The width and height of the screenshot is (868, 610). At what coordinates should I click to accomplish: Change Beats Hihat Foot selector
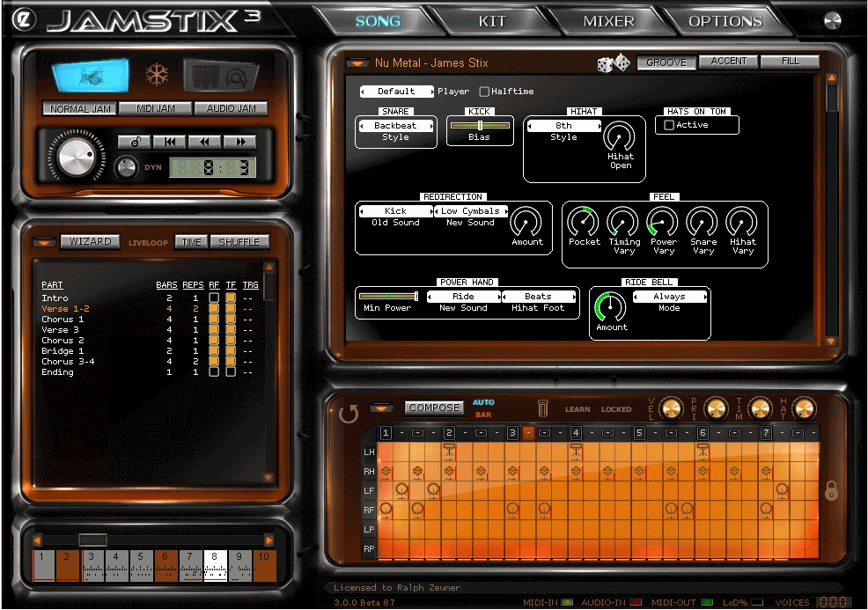(x=538, y=296)
